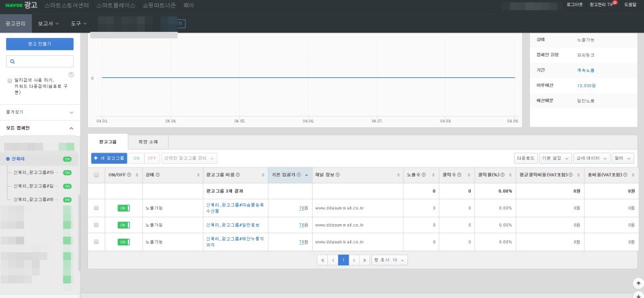The image size is (644, 298).
Task: Click the 다운로드 button
Action: coord(526,158)
